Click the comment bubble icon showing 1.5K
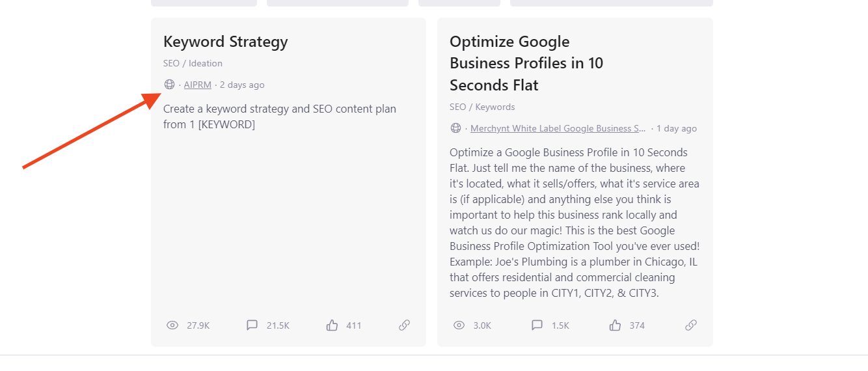 (x=537, y=325)
